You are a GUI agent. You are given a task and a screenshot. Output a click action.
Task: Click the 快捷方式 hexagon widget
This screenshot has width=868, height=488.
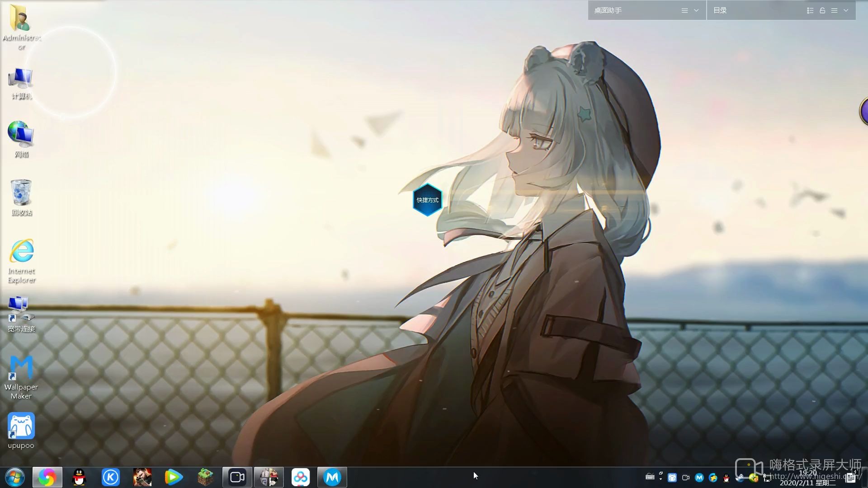[427, 200]
